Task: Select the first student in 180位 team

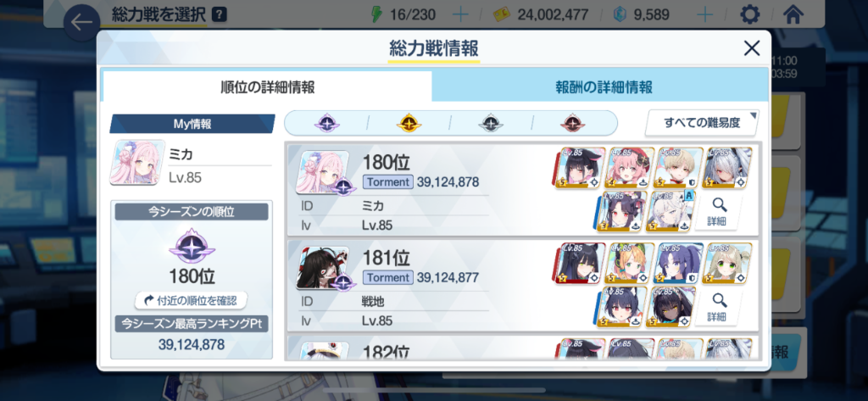Action: coord(580,169)
